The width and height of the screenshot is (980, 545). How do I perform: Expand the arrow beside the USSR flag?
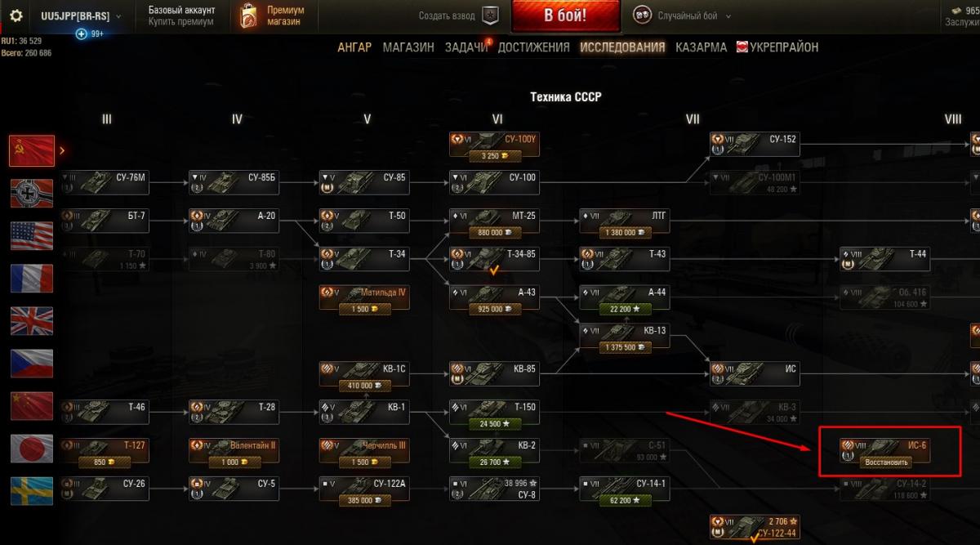[x=62, y=150]
